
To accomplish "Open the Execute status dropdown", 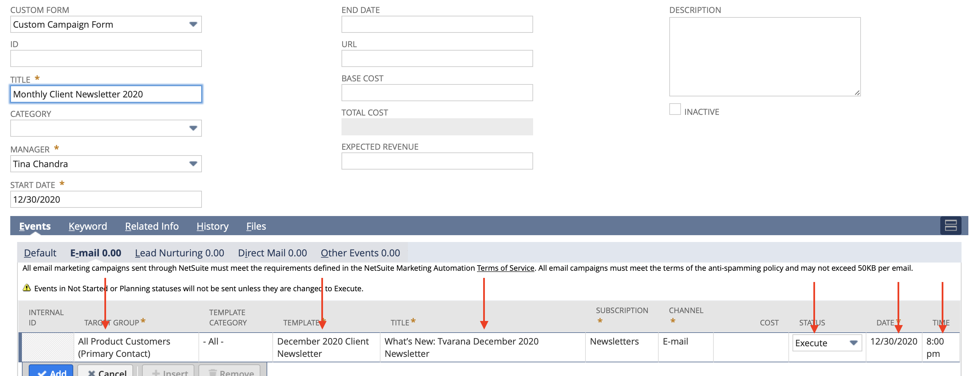I will tap(827, 343).
